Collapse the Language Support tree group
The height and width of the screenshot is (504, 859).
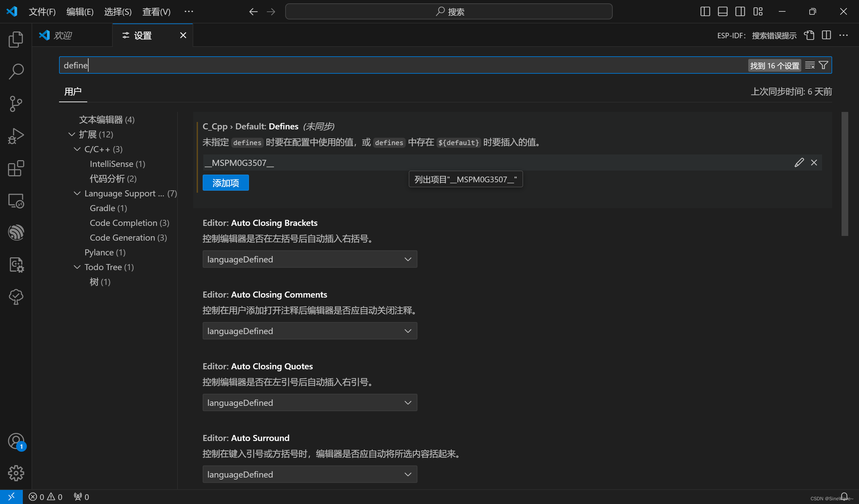coord(78,193)
